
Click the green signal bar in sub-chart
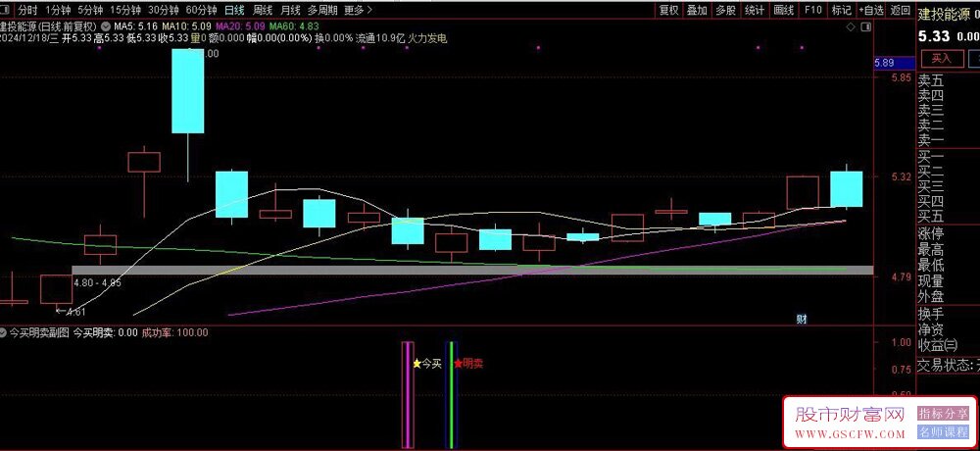[451, 395]
